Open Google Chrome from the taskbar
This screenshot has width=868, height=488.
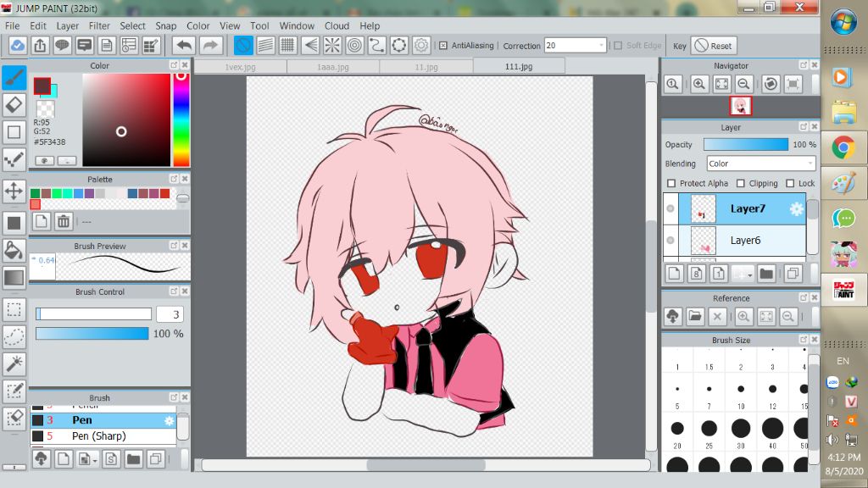tap(843, 147)
